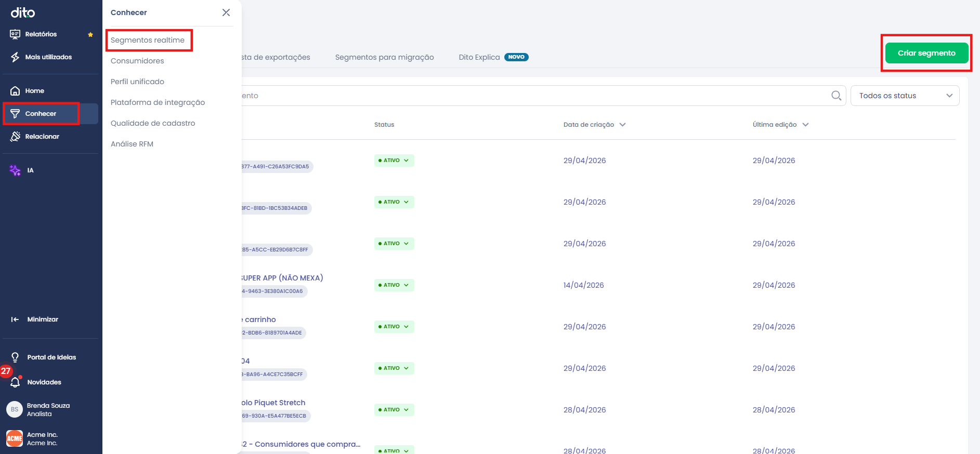Open Análise RFM
This screenshot has width=980, height=454.
point(132,144)
